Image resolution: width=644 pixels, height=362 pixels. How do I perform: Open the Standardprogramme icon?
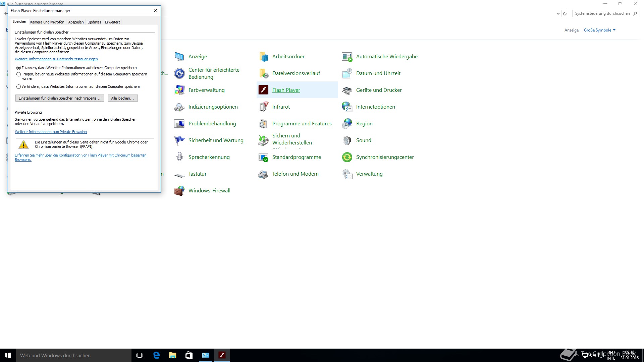[x=263, y=157]
